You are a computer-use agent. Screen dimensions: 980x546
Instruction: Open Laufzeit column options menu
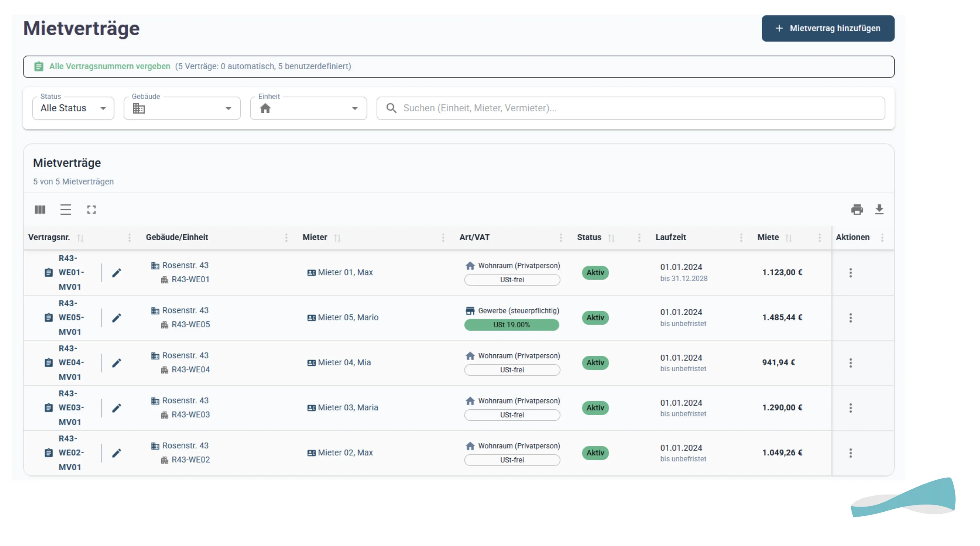click(741, 237)
